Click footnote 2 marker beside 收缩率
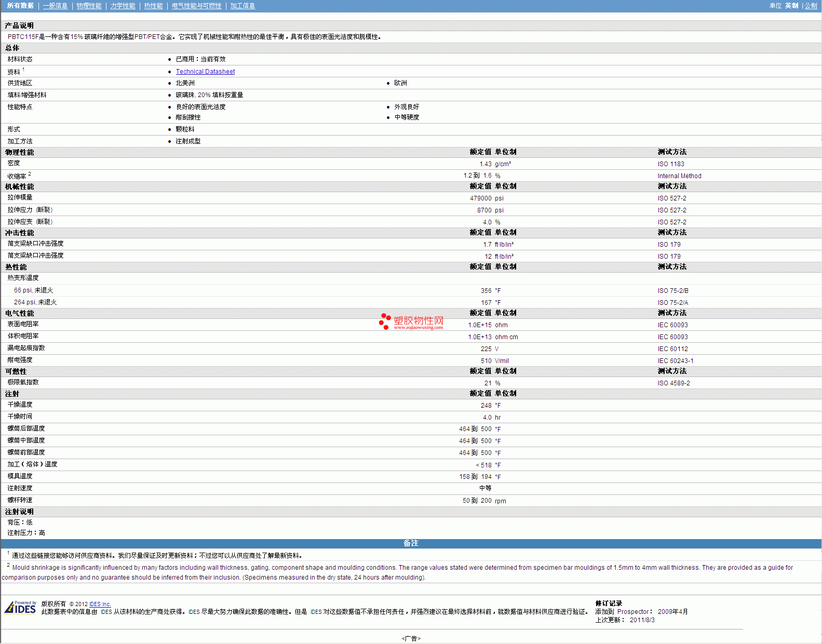Viewport: 822px width, 644px height. click(x=30, y=174)
